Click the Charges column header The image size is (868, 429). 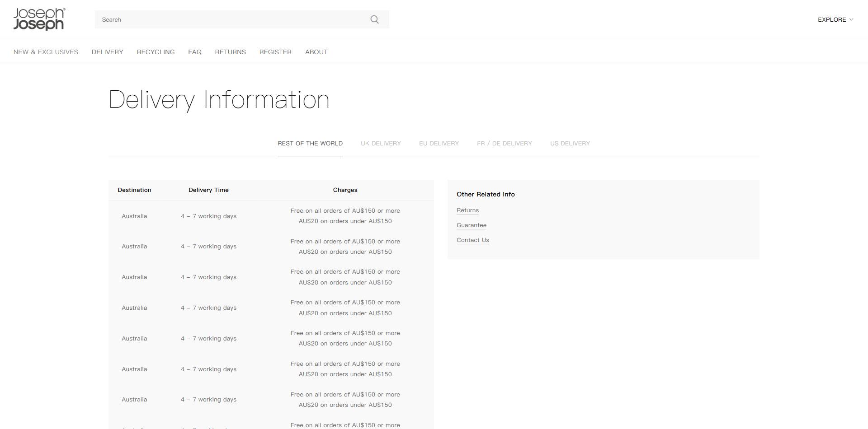(x=345, y=190)
